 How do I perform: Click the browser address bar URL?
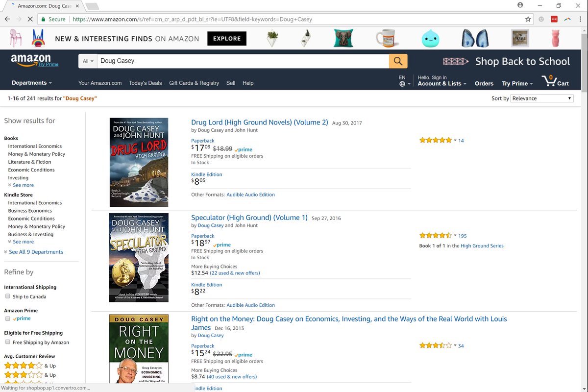point(193,19)
